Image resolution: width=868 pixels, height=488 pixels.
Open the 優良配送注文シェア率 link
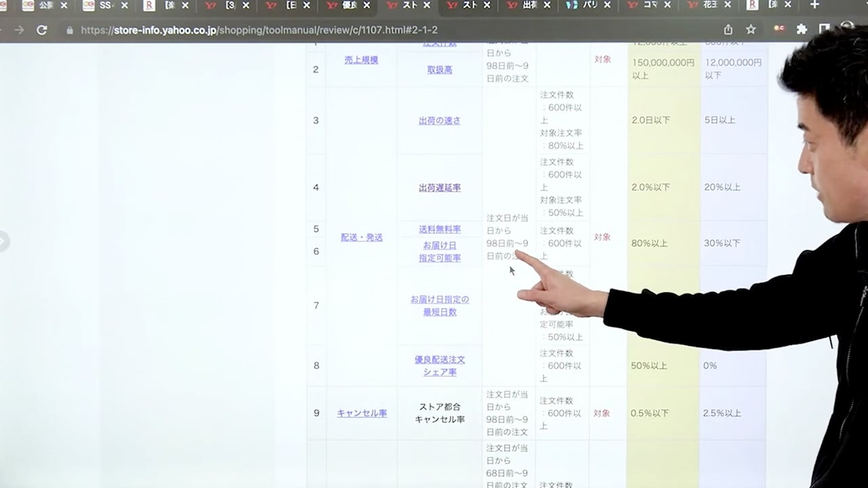pos(440,365)
